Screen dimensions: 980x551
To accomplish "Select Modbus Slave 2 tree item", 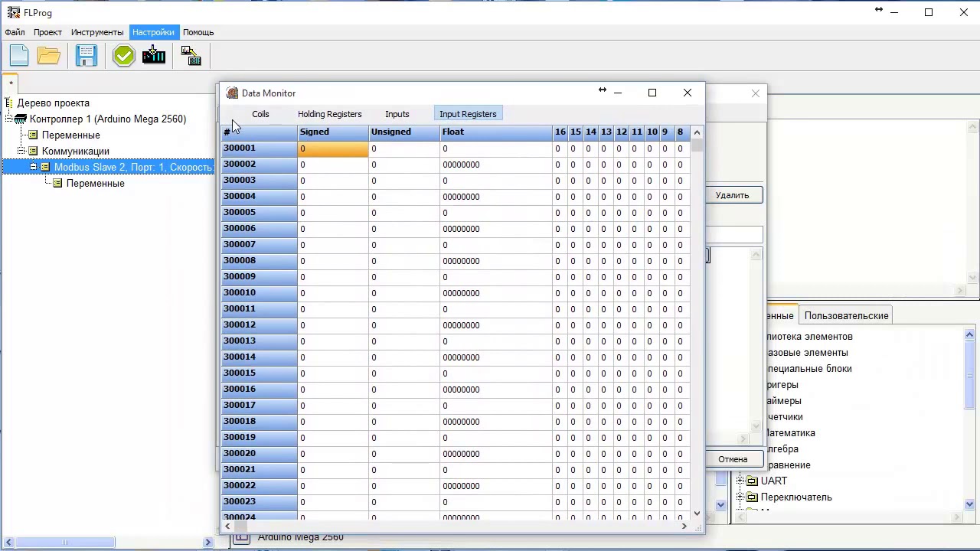I will tap(132, 167).
